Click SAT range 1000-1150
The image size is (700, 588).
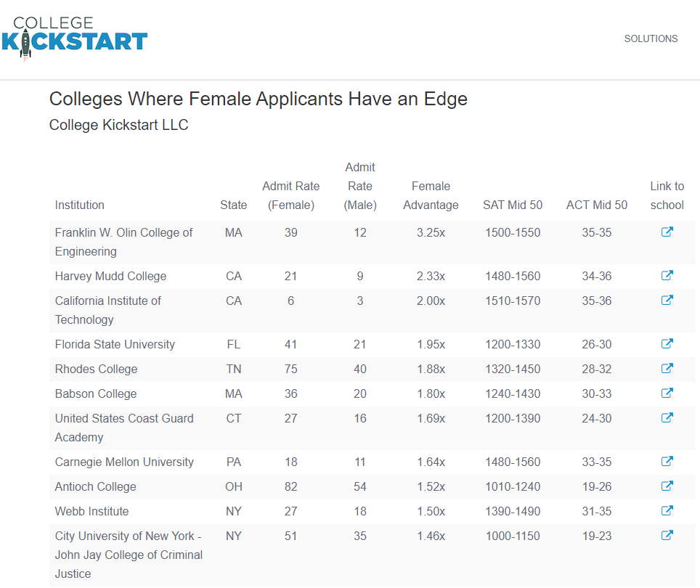(x=513, y=536)
